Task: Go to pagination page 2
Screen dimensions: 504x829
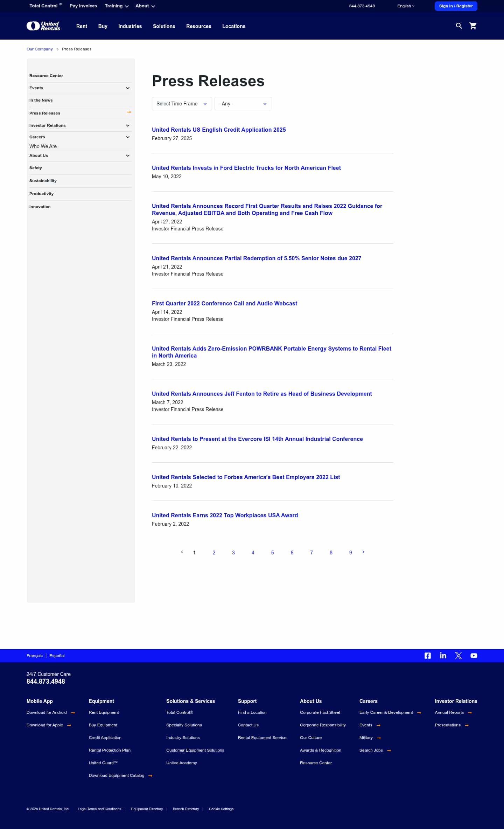Action: [x=214, y=553]
